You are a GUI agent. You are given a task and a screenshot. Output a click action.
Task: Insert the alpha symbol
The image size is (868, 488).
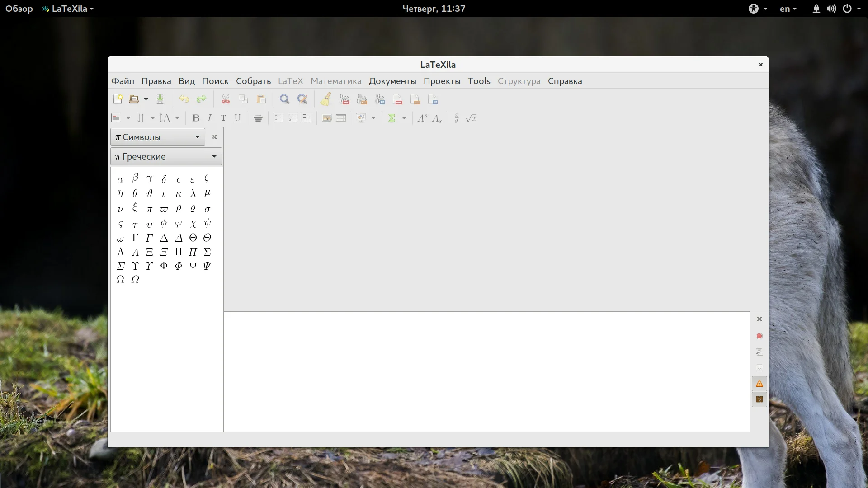point(120,180)
